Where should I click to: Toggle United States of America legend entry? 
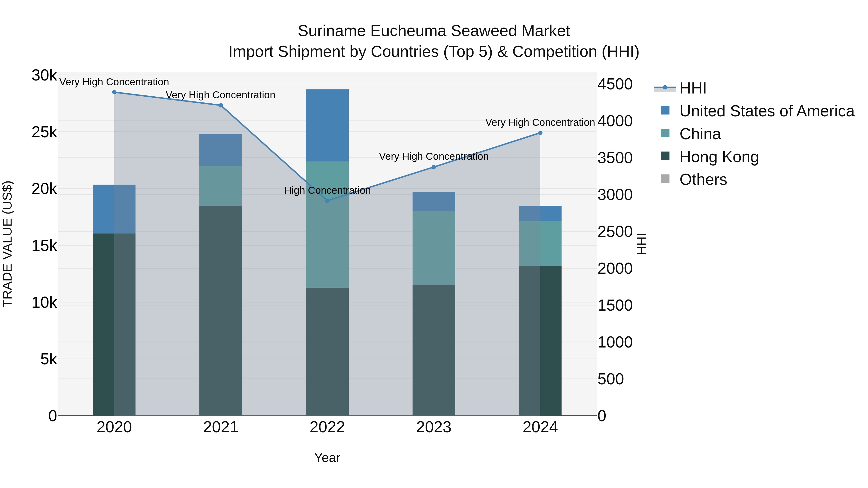pyautogui.click(x=758, y=111)
